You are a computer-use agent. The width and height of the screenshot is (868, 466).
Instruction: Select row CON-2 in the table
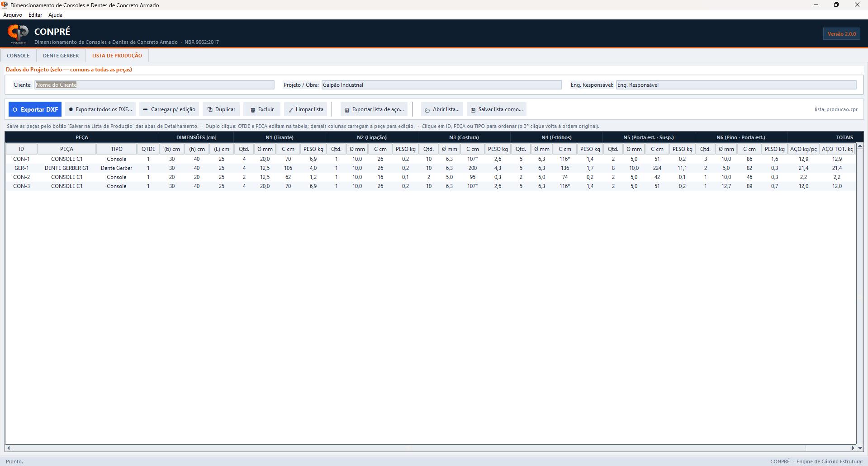point(430,177)
